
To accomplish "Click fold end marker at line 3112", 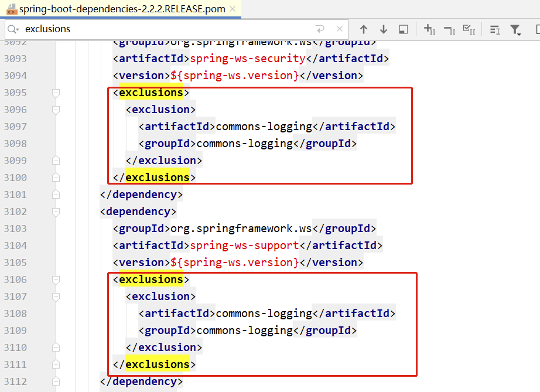I will point(56,381).
